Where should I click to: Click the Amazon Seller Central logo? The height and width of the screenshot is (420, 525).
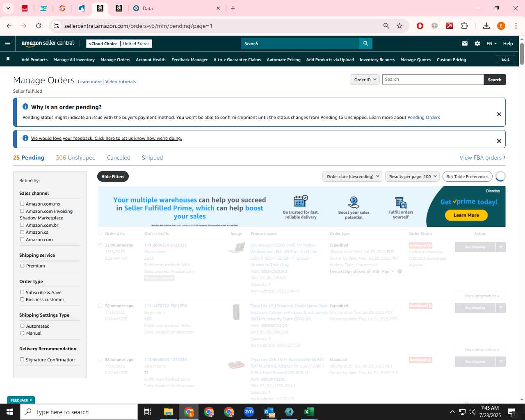coord(48,43)
